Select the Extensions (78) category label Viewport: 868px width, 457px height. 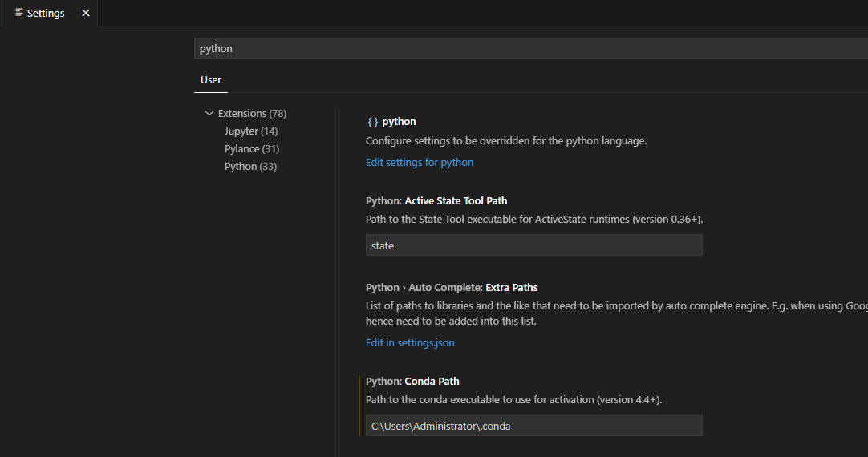252,114
